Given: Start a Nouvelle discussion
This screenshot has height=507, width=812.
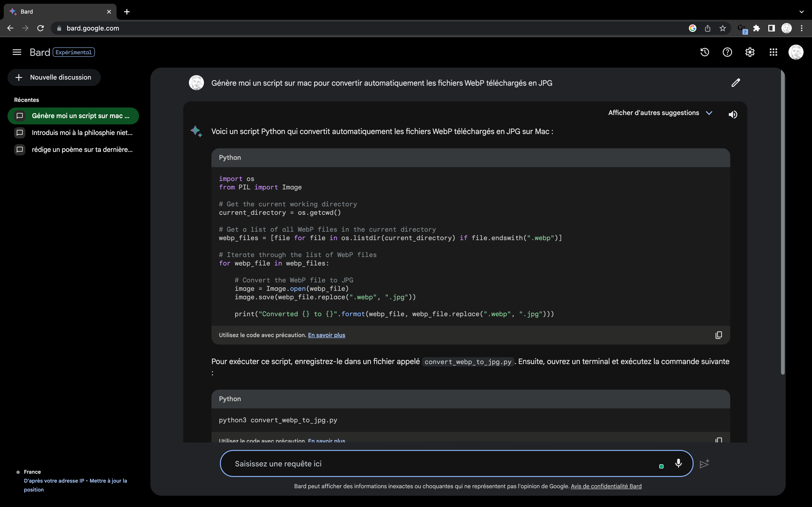Looking at the screenshot, I should click(x=54, y=77).
